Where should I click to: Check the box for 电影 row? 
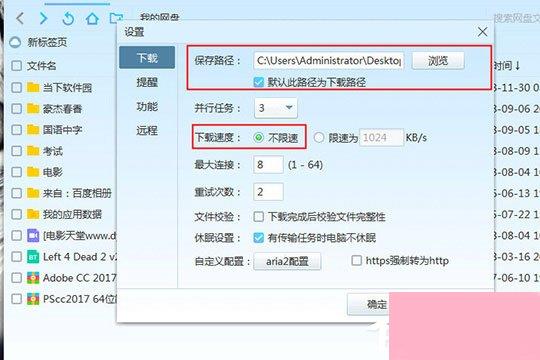[x=16, y=172]
